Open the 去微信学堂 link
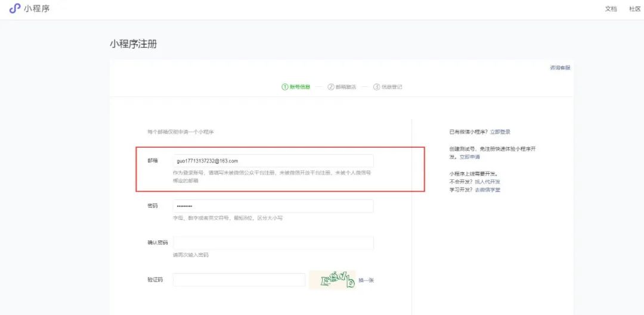644x315 pixels. point(488,190)
